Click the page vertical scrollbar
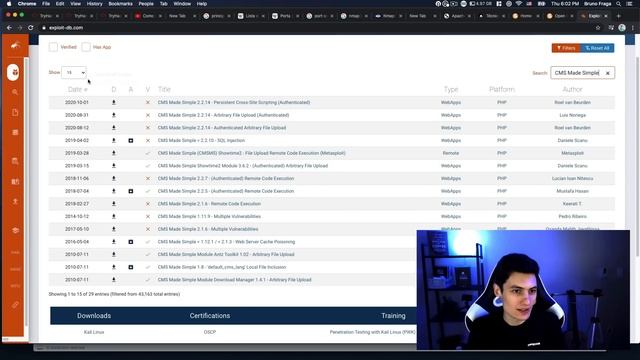The width and height of the screenshot is (640, 360). click(x=637, y=157)
